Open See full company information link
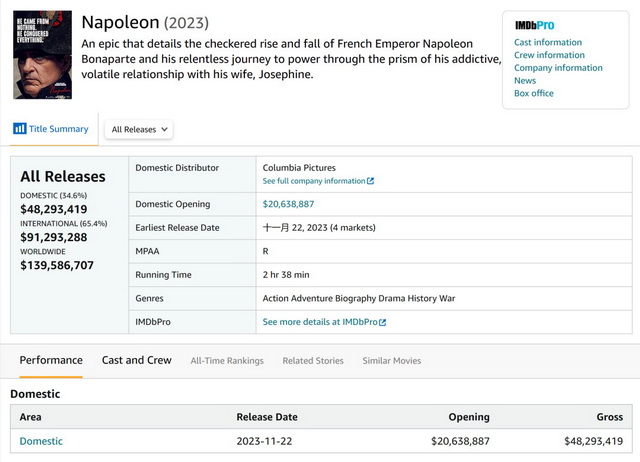Screen dimensions: 640x462 313,181
